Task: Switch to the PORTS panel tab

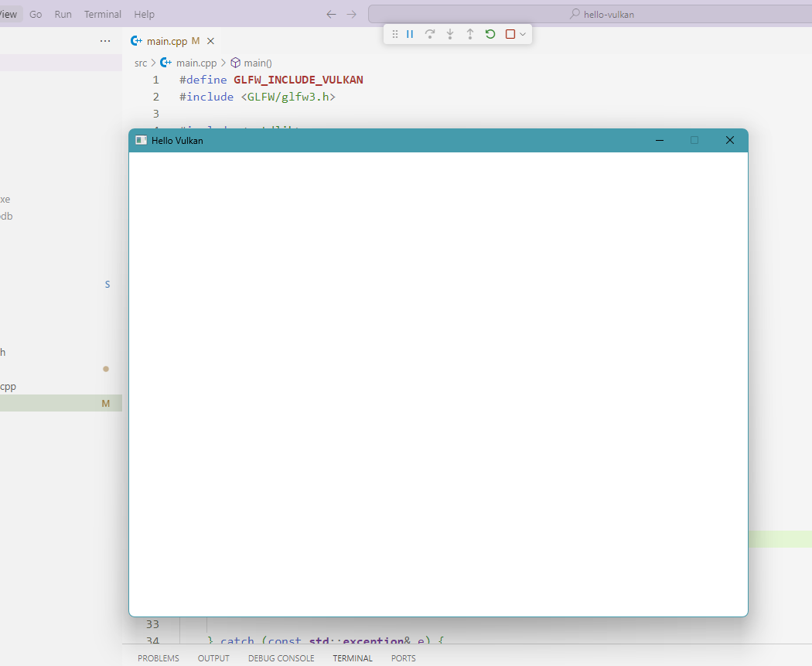Action: click(x=404, y=658)
